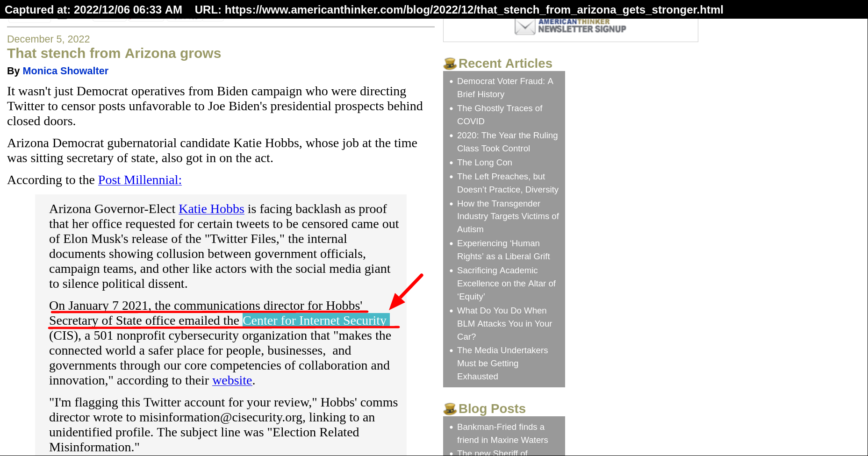Click the top hat icon beside Recent Articles

point(450,64)
